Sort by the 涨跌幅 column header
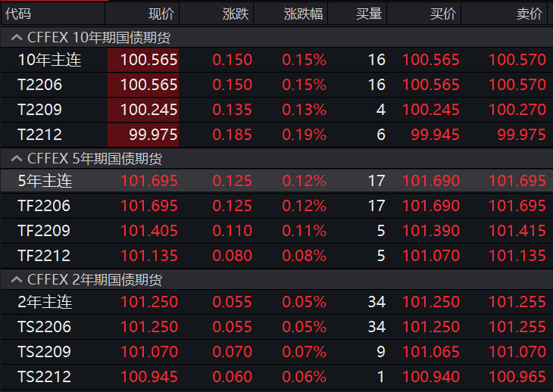This screenshot has width=553, height=392. click(304, 13)
